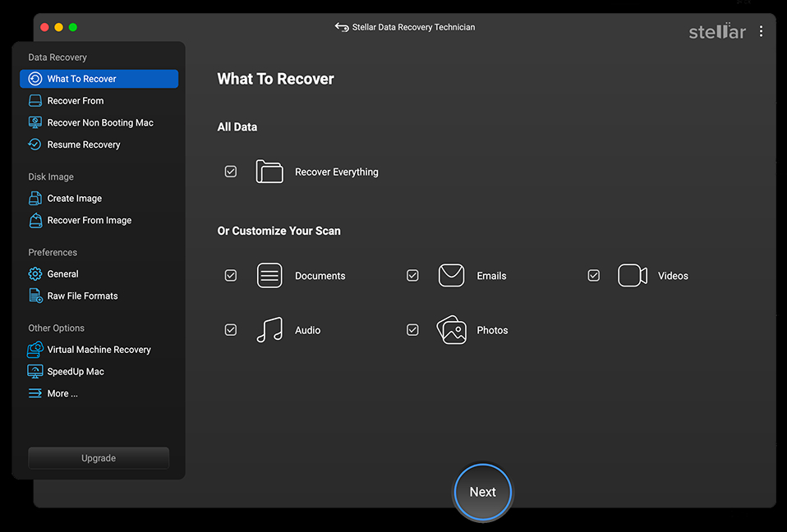Click the Recover From drive icon

pos(35,101)
